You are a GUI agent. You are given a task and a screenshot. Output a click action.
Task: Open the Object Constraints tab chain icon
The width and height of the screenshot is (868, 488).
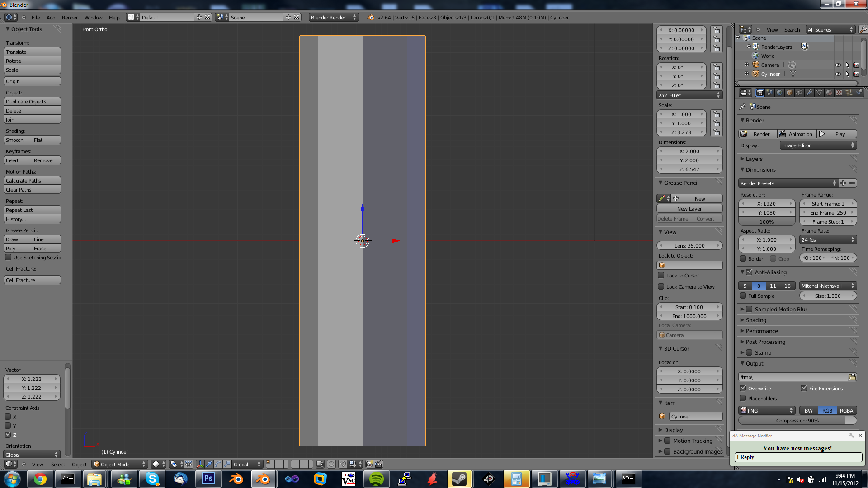(799, 93)
